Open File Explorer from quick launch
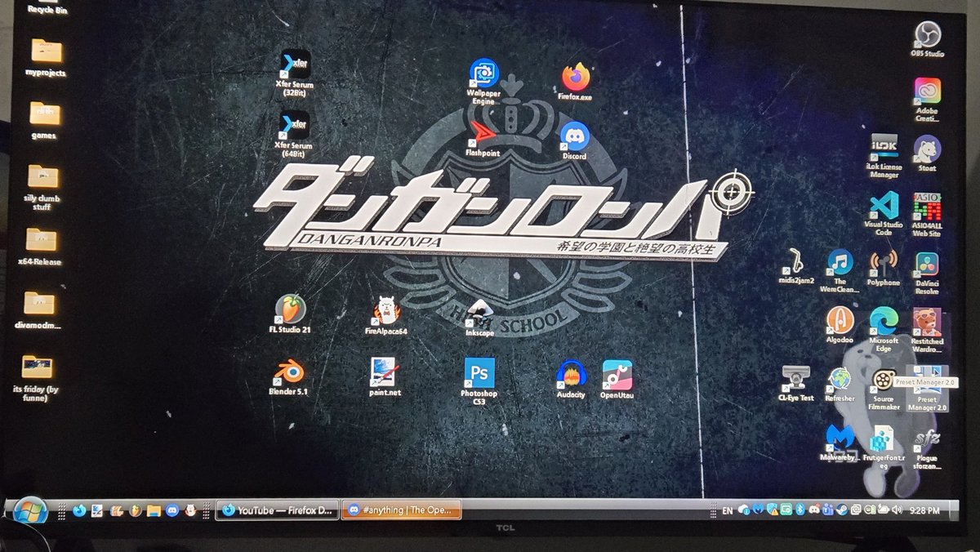980x552 pixels. pyautogui.click(x=154, y=510)
